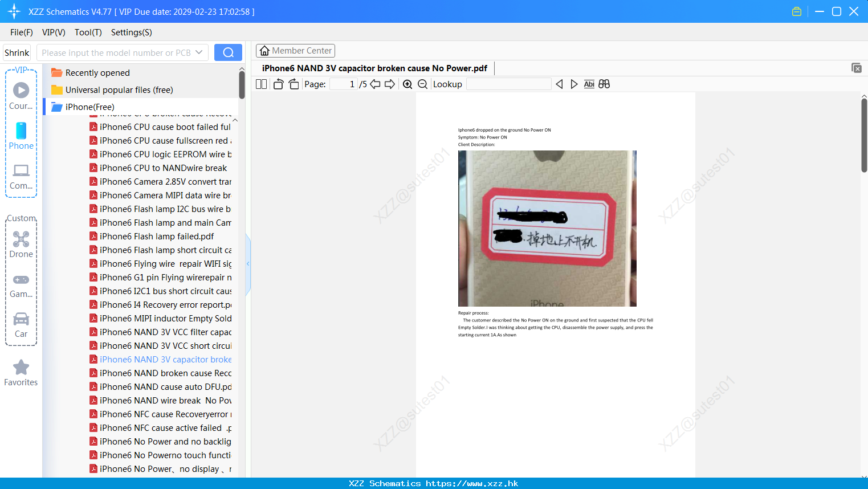
Task: Select the iPhone6 NAND 3V capacitor PDF tab
Action: click(x=374, y=68)
